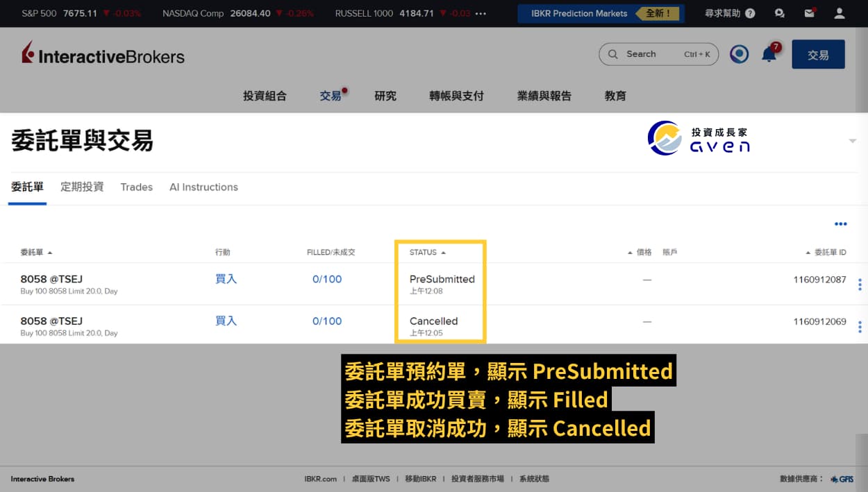
Task: Open IBKR.com footer link
Action: click(320, 479)
